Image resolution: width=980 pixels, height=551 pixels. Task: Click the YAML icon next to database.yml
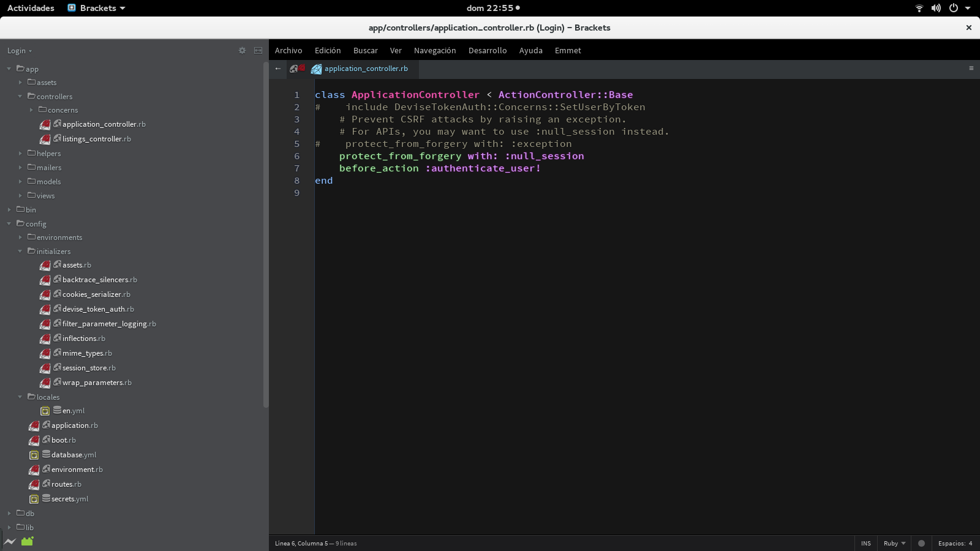coord(34,455)
